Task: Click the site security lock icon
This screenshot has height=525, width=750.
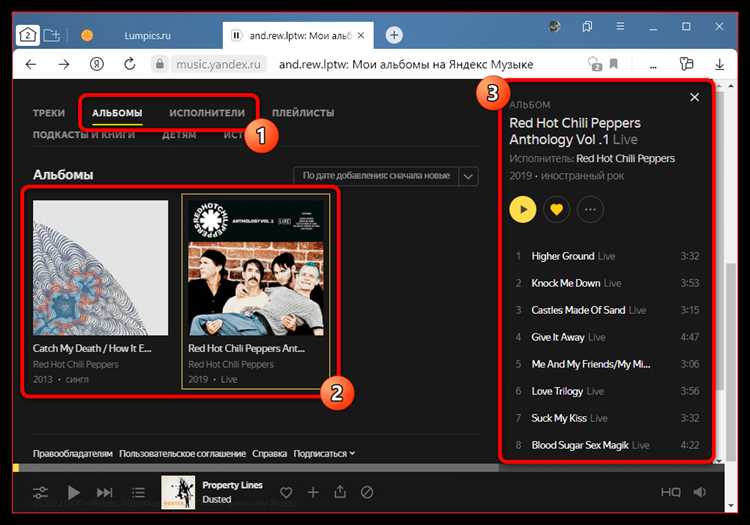Action: (160, 64)
